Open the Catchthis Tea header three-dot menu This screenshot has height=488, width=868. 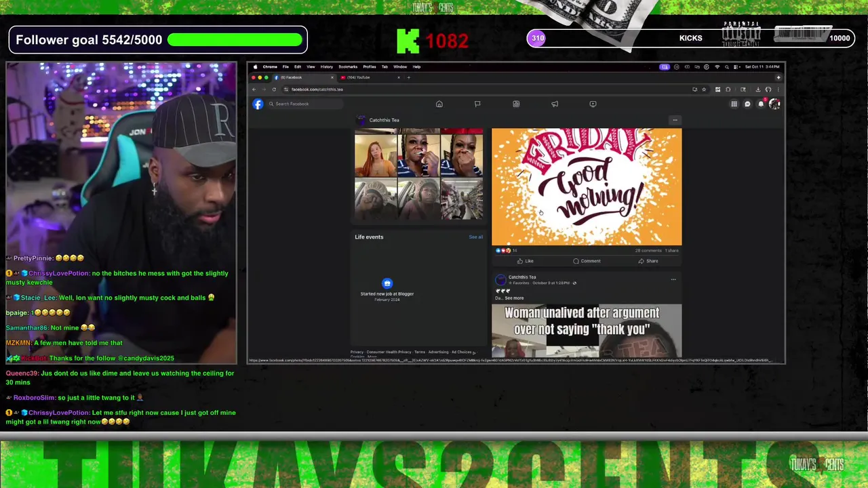click(675, 120)
